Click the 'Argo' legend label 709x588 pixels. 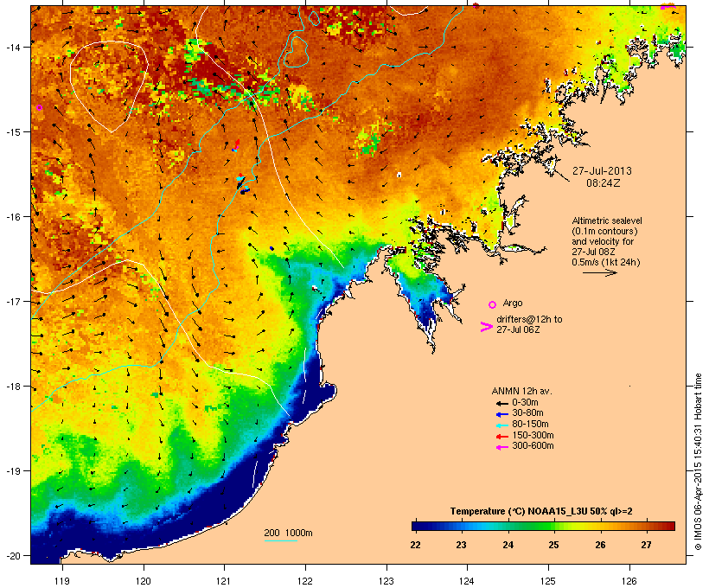[513, 303]
